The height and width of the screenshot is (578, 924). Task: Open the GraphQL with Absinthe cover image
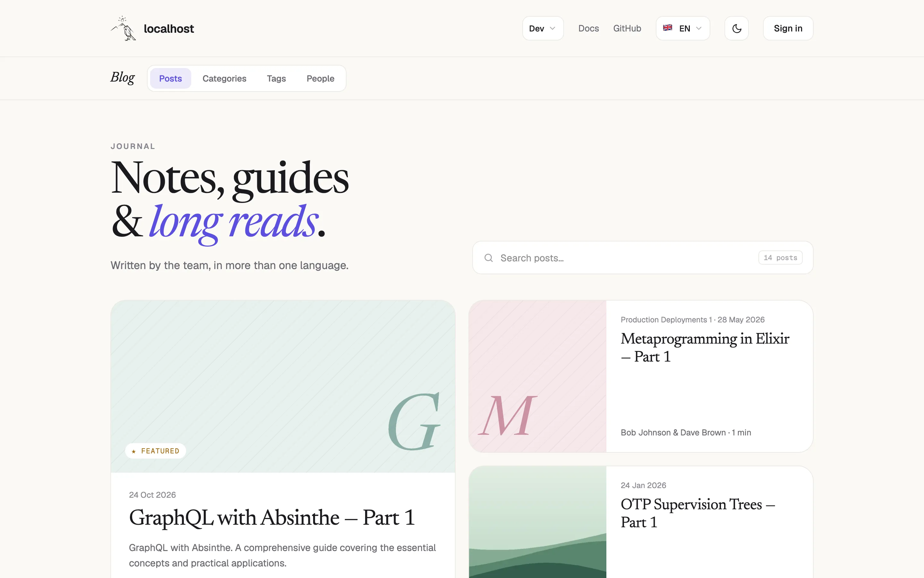tap(283, 386)
